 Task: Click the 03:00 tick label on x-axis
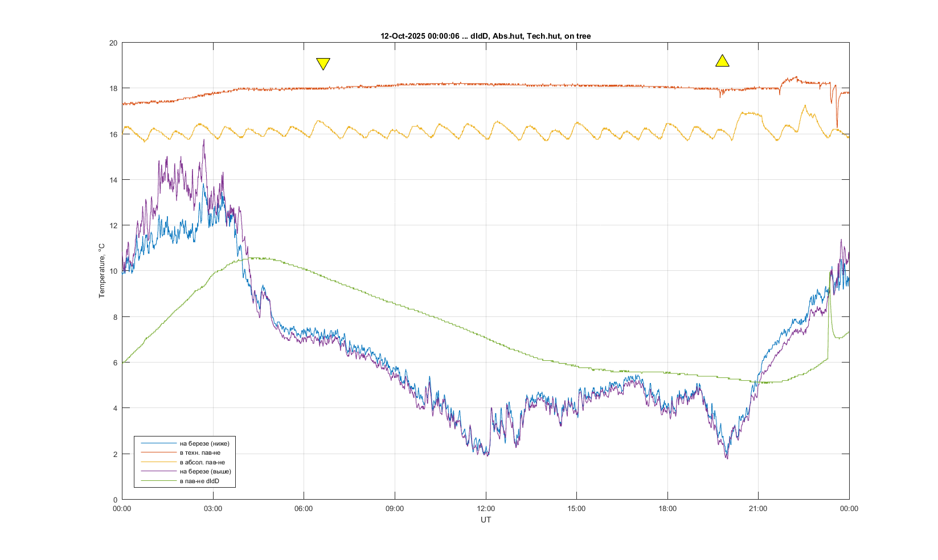click(213, 509)
